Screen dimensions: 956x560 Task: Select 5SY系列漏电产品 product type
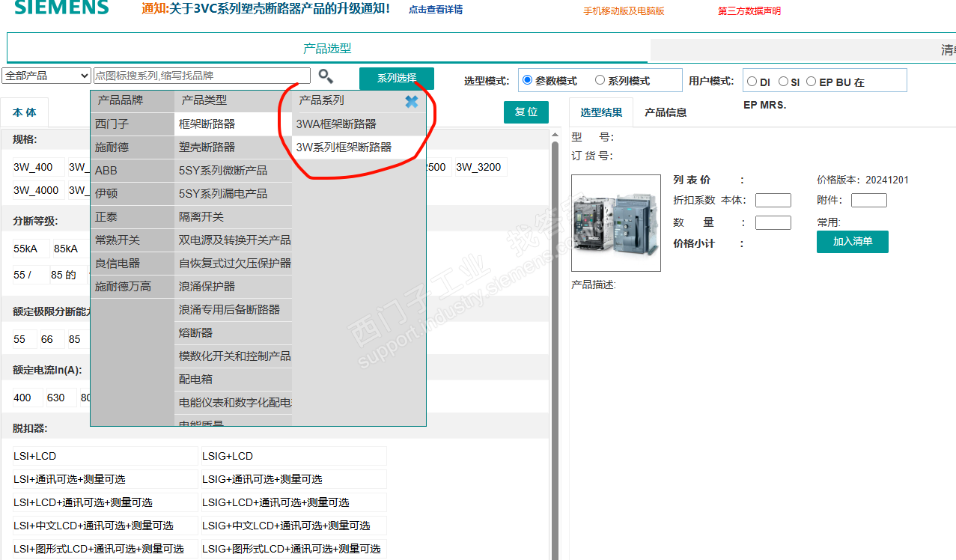233,193
